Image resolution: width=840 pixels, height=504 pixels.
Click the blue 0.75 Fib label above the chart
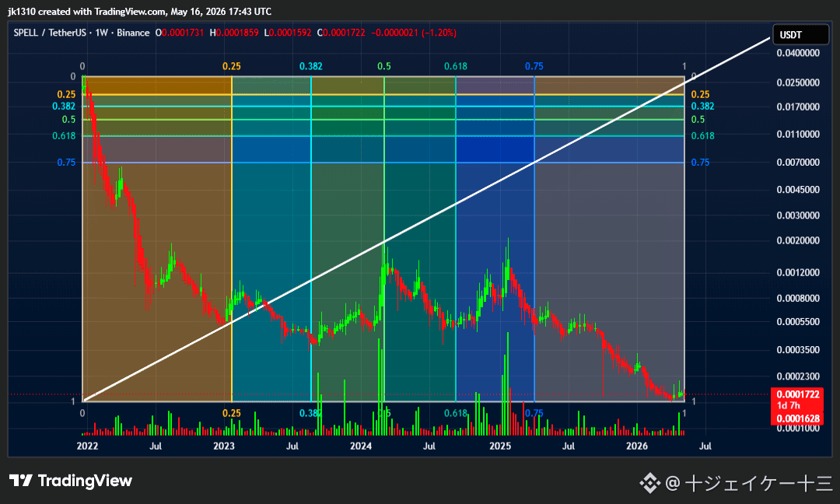click(534, 66)
